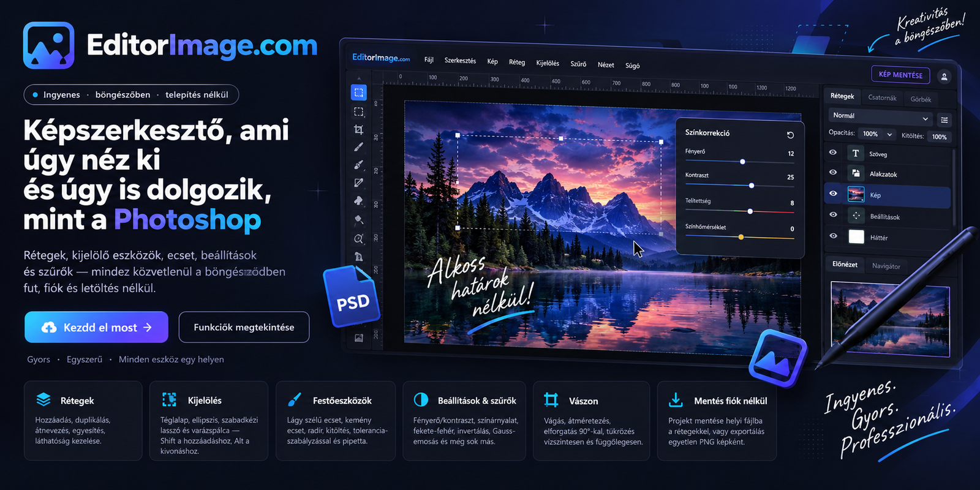Select the Előnézet tab
The height and width of the screenshot is (490, 980).
pyautogui.click(x=845, y=265)
